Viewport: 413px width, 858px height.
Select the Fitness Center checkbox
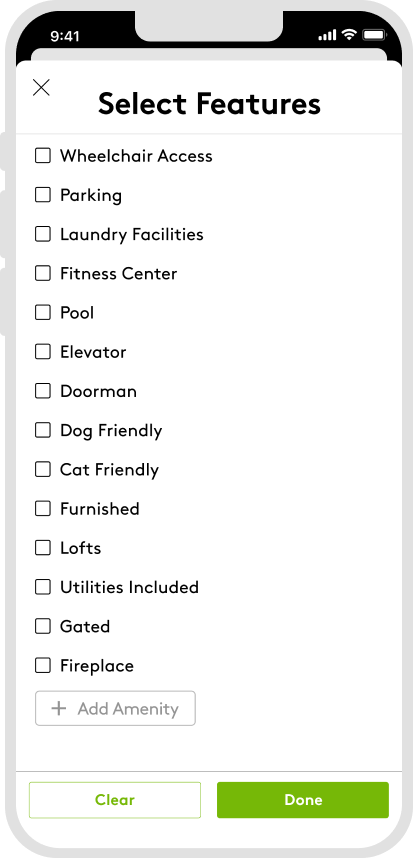(43, 273)
